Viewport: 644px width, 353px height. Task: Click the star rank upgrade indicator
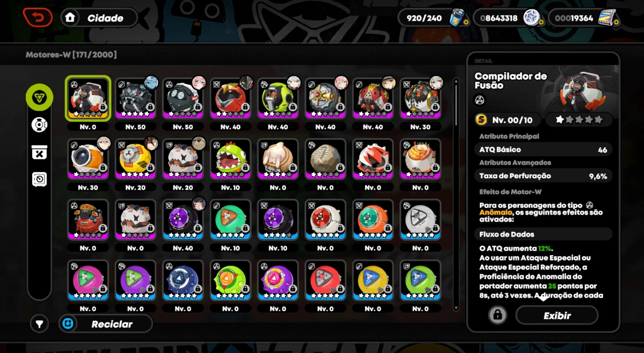[x=579, y=120]
